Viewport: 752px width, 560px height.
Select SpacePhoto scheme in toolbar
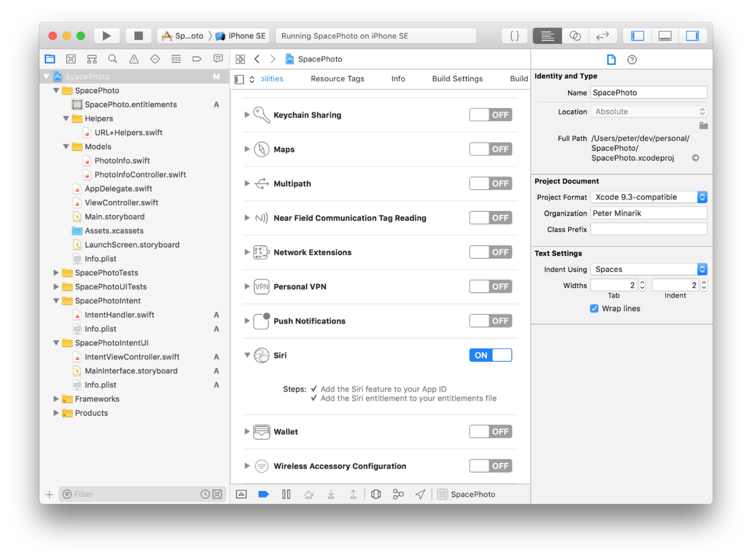point(183,36)
